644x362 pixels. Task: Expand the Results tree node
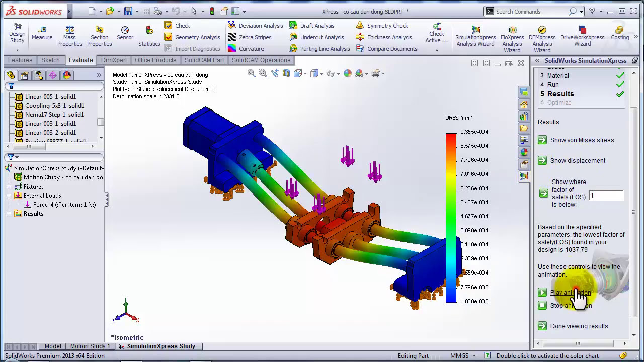coord(9,214)
